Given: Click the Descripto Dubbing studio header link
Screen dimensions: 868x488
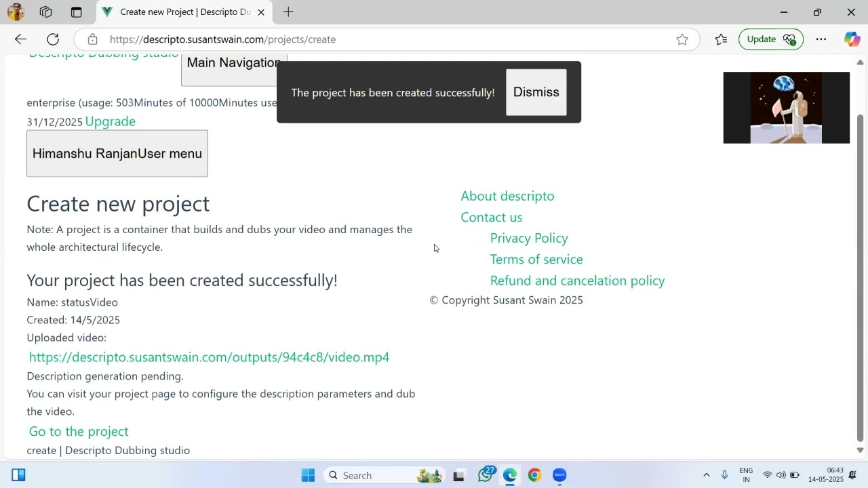Looking at the screenshot, I should [x=104, y=56].
